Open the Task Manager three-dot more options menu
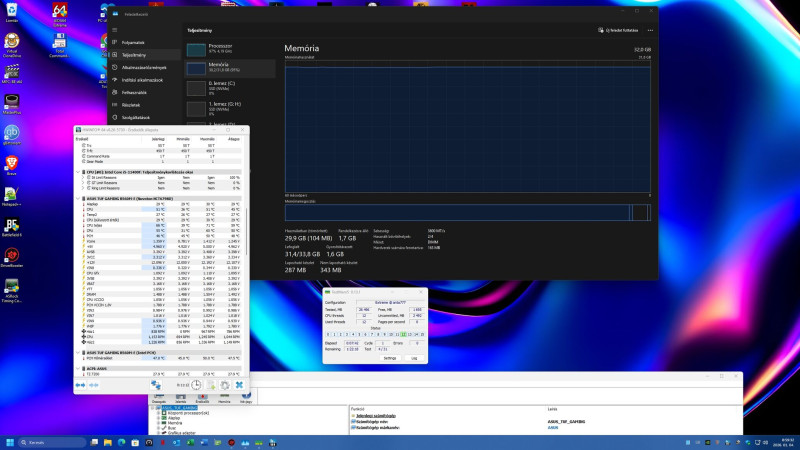This screenshot has height=450, width=800. (650, 31)
